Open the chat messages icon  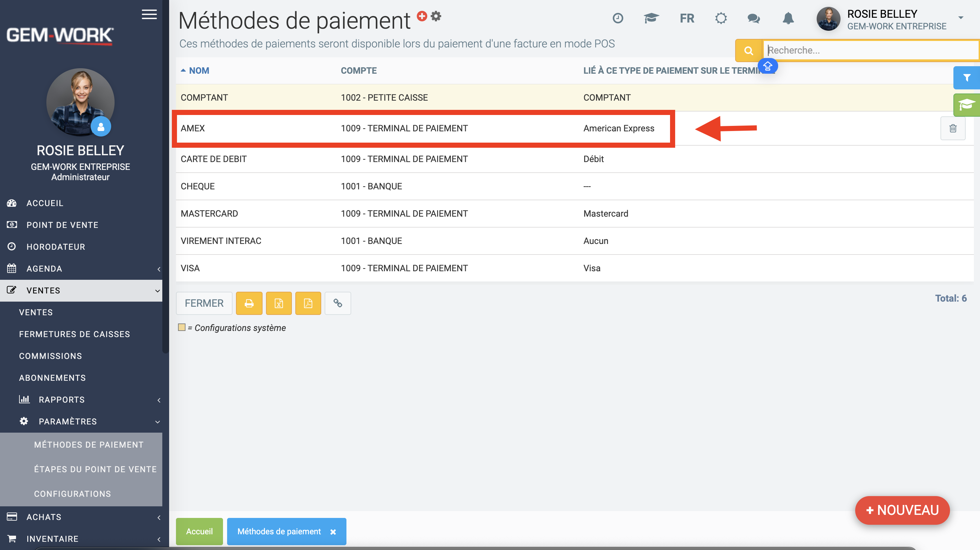coord(753,18)
